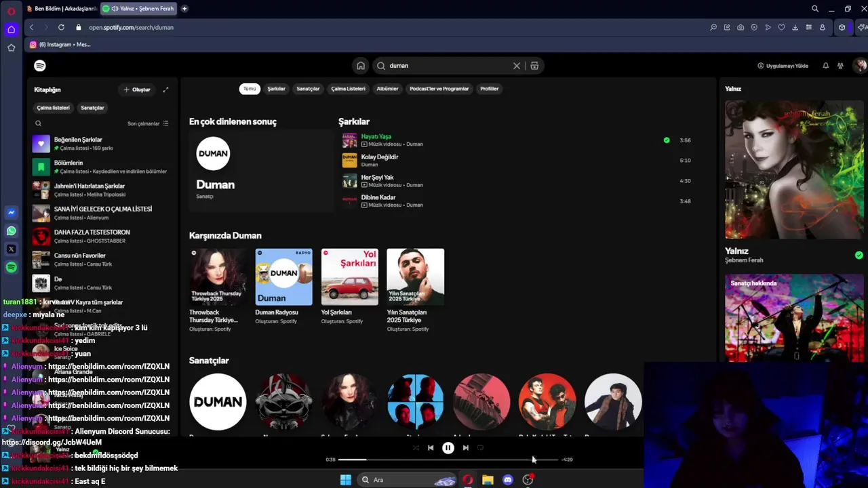Clear the search field with X icon
The height and width of the screenshot is (488, 868).
pos(517,66)
